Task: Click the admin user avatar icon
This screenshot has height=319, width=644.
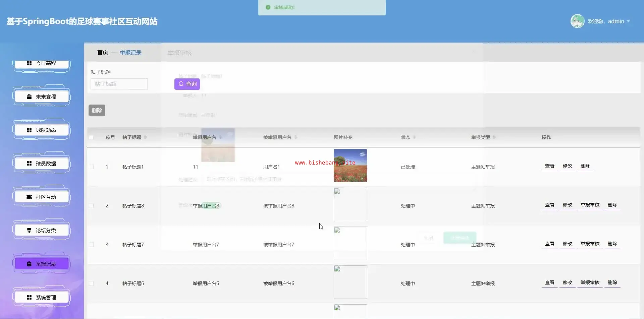Action: [x=577, y=21]
